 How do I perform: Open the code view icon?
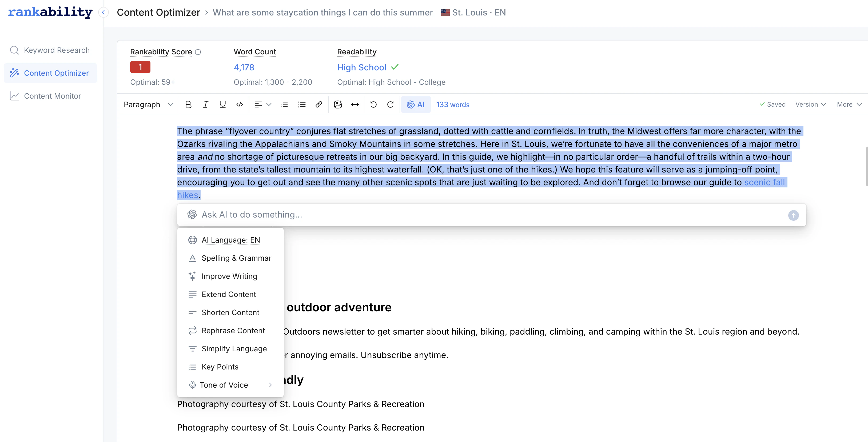[240, 104]
